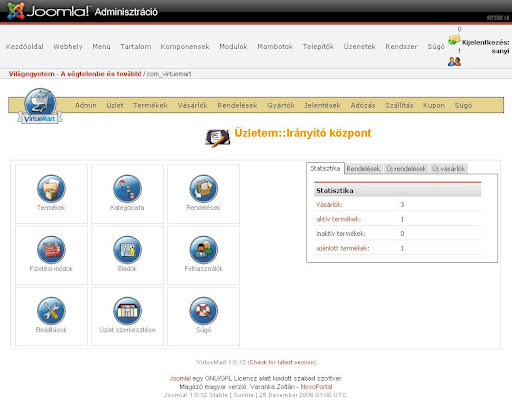Image resolution: width=512 pixels, height=400 pixels.
Task: Open VirtueMart Kupon menu
Action: click(x=434, y=105)
